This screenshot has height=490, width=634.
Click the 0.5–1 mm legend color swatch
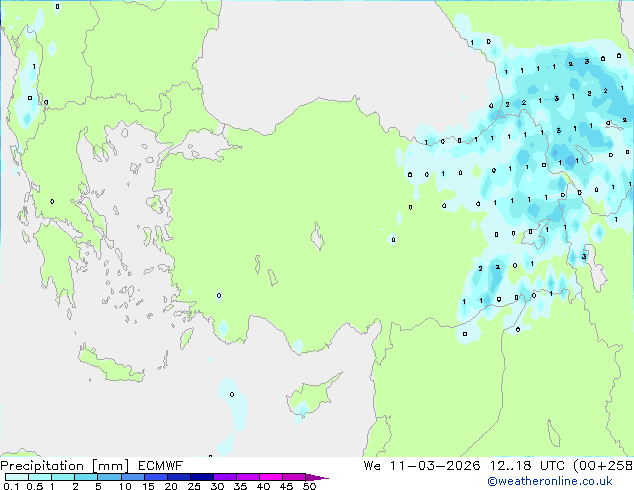(x=40, y=477)
